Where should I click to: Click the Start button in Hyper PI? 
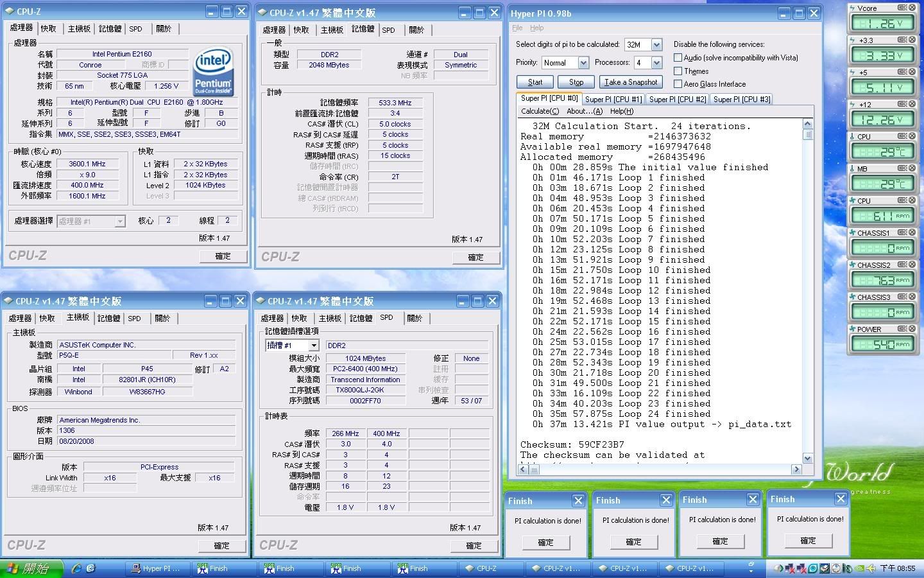point(535,82)
